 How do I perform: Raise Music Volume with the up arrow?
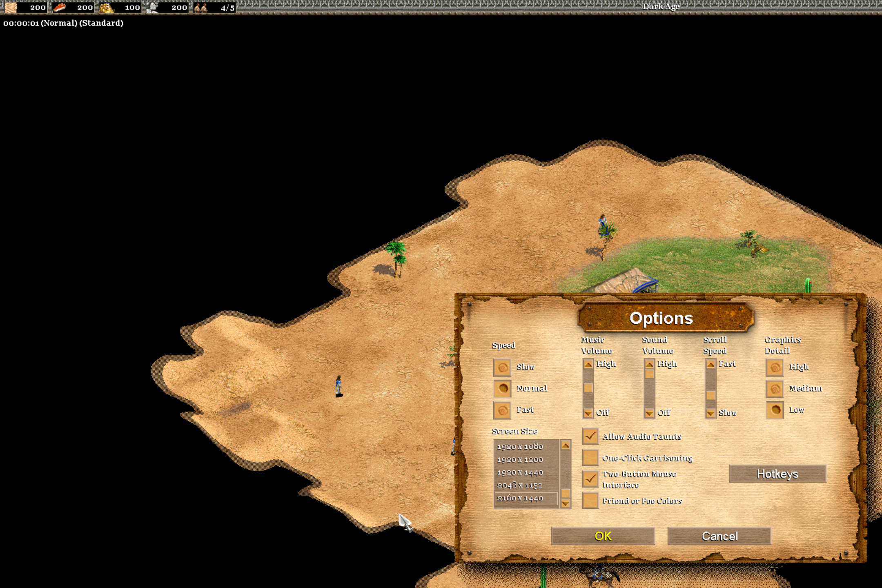click(587, 363)
